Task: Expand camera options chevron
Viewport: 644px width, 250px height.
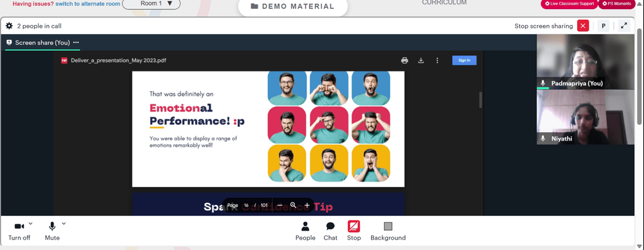Action: tap(30, 224)
